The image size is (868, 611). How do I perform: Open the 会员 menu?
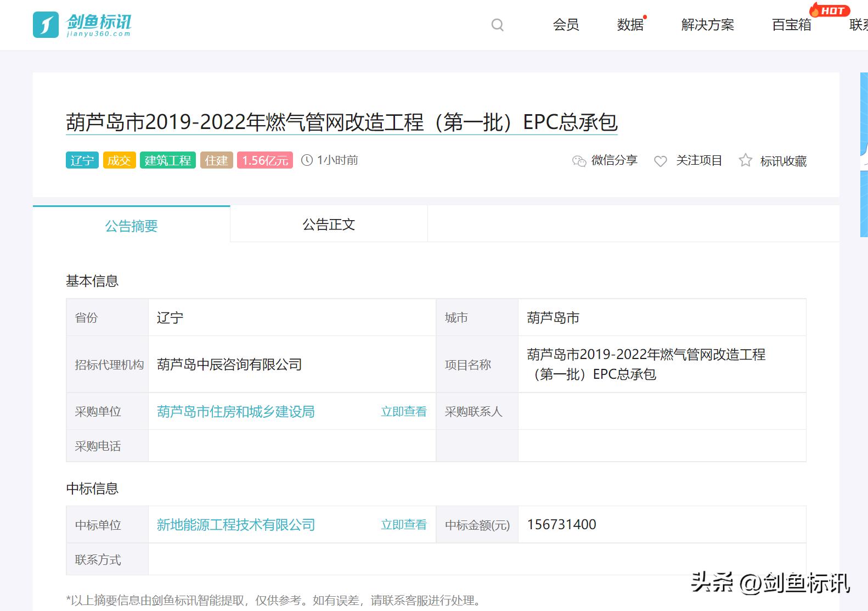click(x=566, y=25)
